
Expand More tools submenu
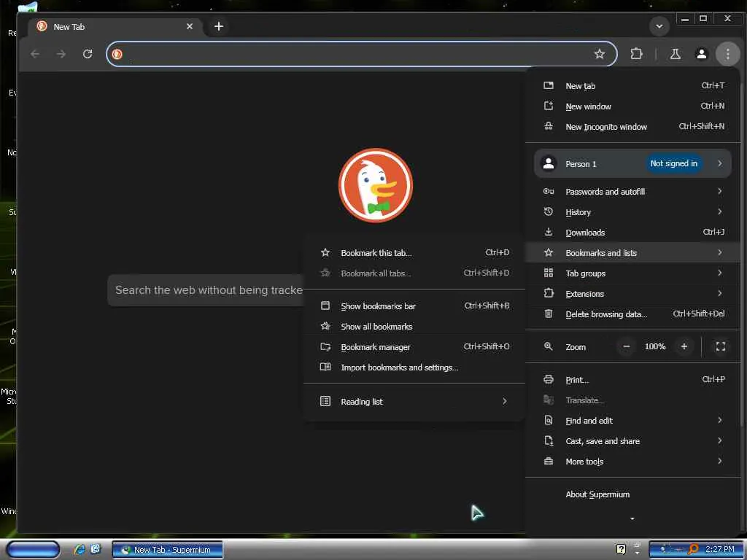pos(633,462)
